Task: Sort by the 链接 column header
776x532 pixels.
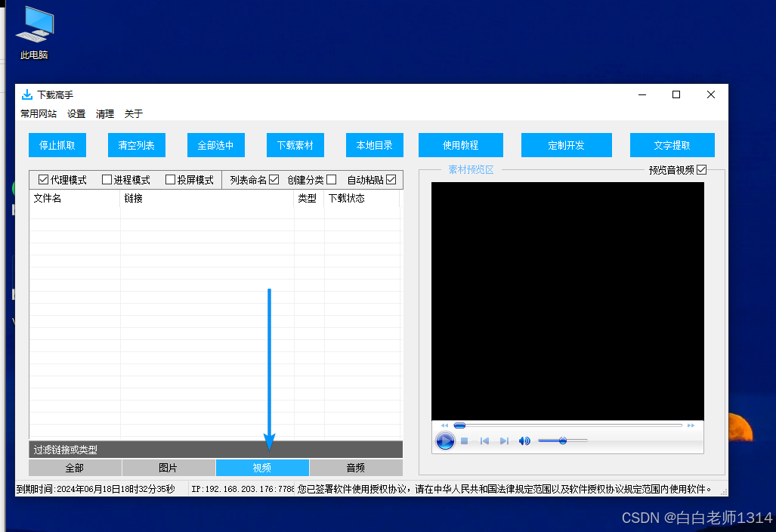Action: [207, 199]
